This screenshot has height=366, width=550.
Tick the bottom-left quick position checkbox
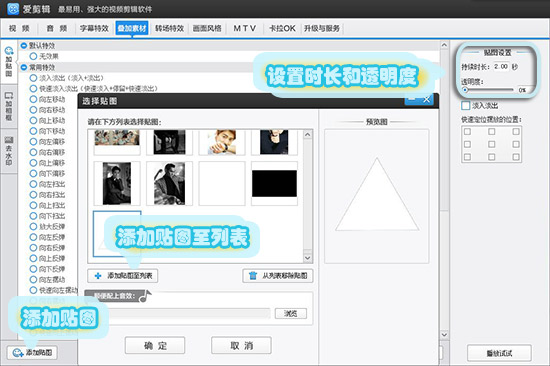(x=467, y=157)
